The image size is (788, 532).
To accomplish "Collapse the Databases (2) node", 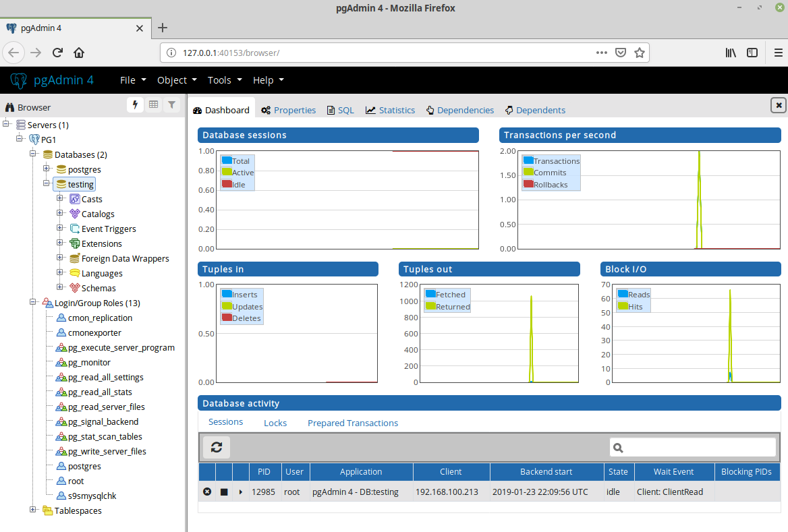I will pos(32,153).
